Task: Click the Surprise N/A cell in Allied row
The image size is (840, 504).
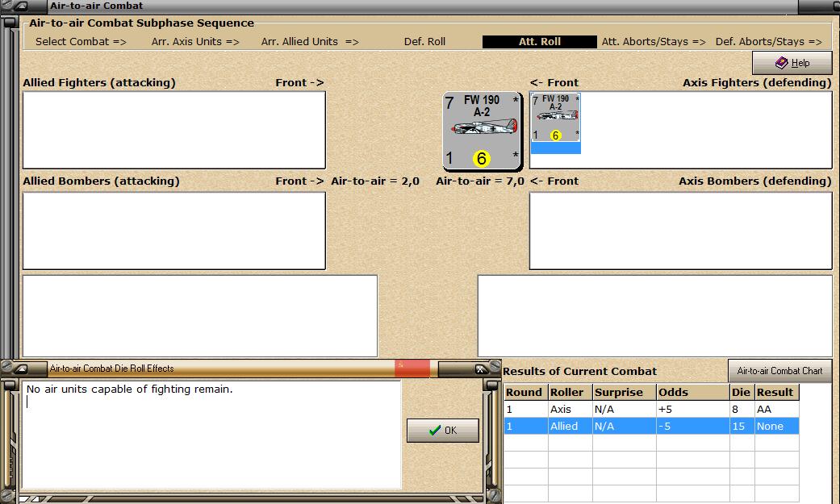Action: [624, 427]
